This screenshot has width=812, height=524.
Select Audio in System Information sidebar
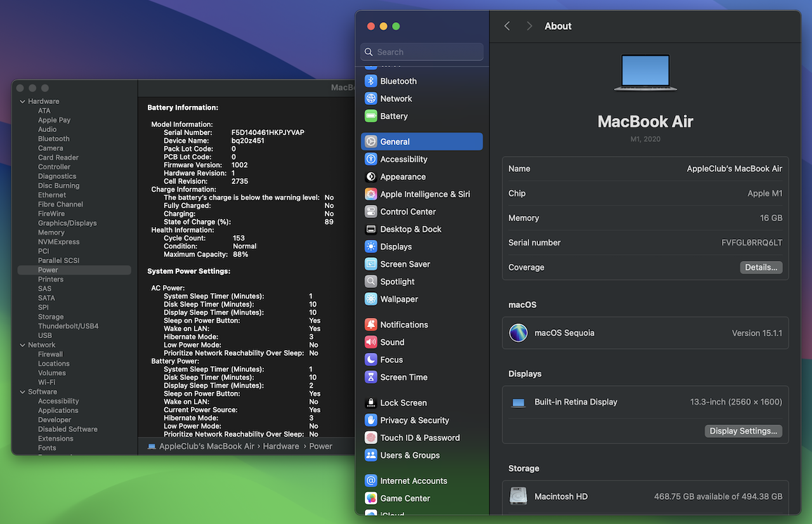47,129
